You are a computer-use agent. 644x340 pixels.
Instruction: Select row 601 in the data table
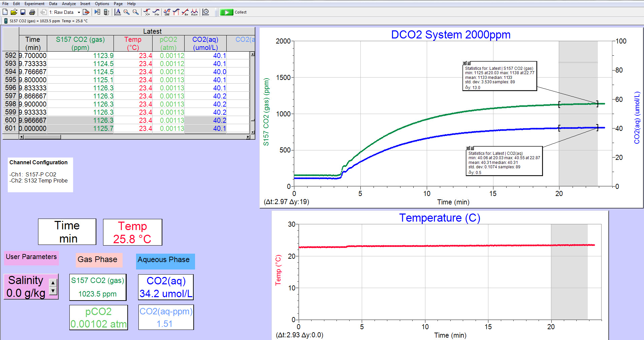click(x=10, y=128)
